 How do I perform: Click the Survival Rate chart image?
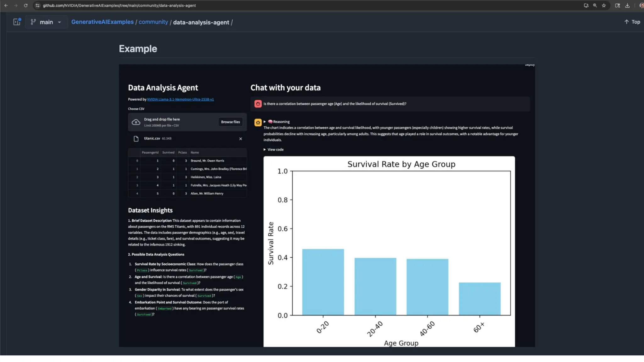click(x=389, y=251)
